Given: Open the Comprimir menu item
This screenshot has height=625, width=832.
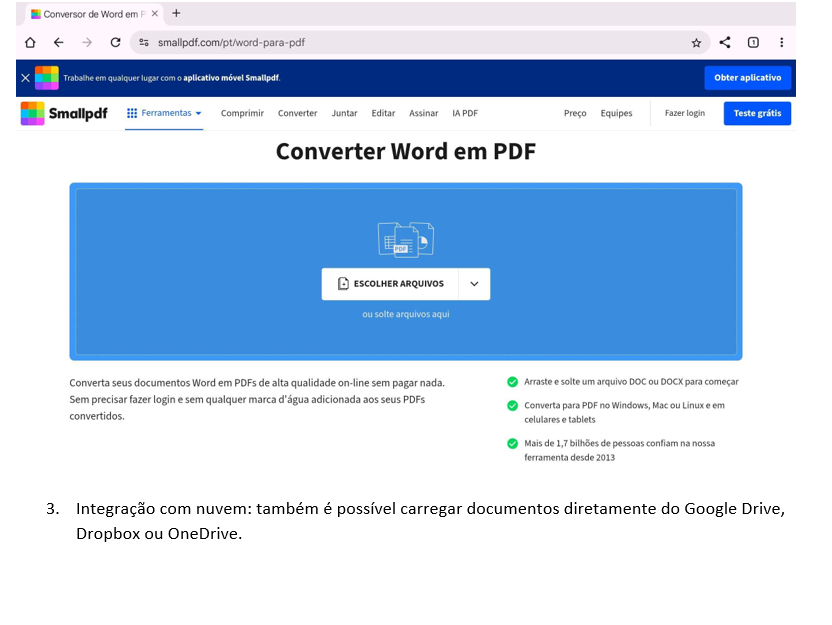Looking at the screenshot, I should (242, 113).
